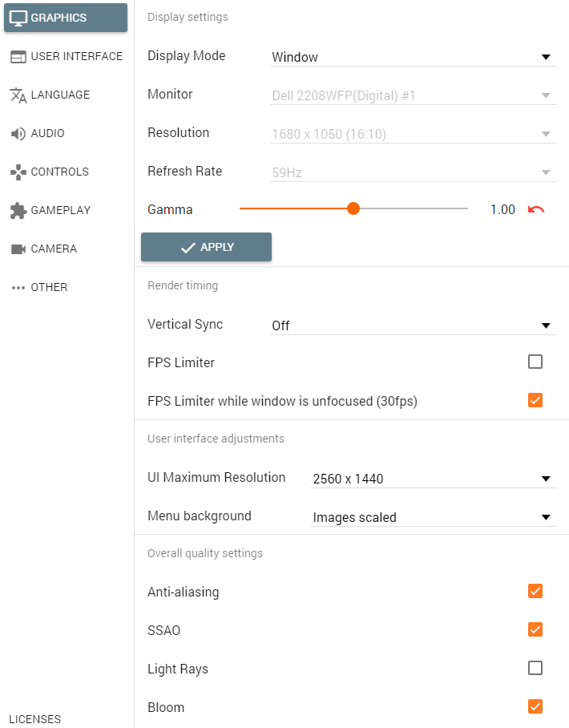Open the Display Mode dropdown

[413, 57]
